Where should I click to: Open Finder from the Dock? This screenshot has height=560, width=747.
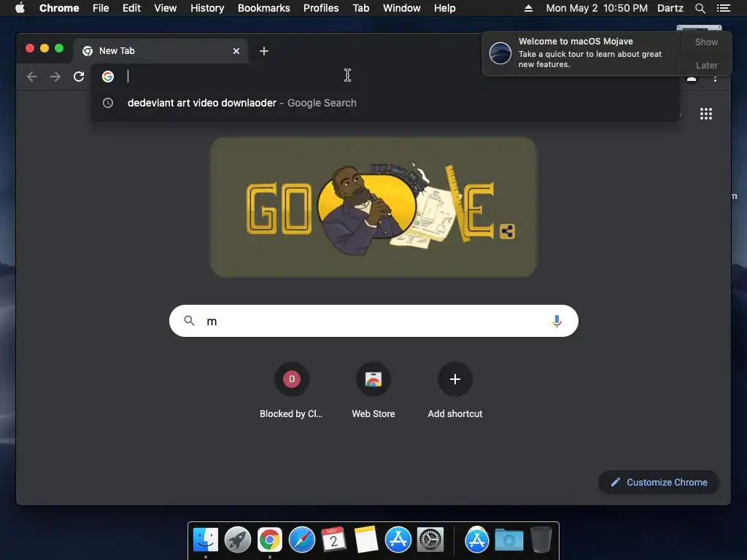[206, 540]
